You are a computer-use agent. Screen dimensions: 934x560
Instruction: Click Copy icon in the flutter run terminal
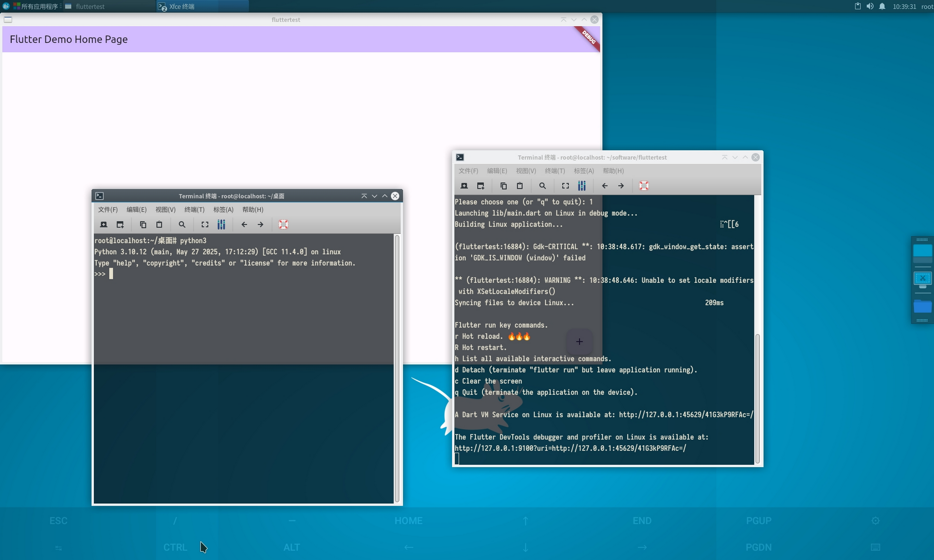point(503,186)
